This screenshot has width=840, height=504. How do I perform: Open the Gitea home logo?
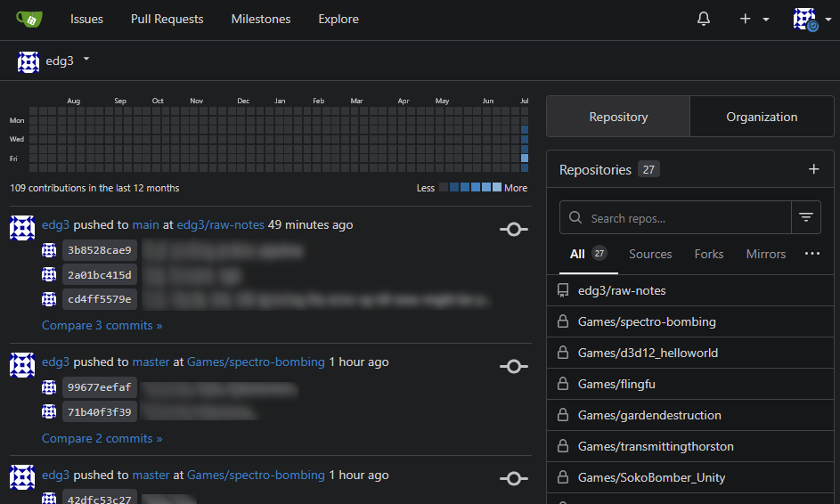[29, 20]
